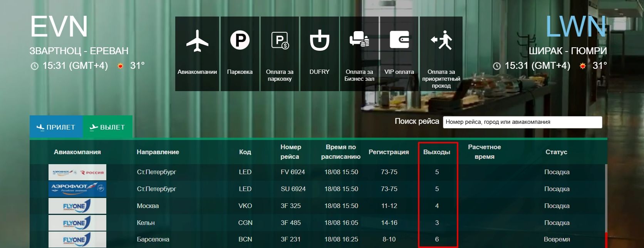This screenshot has width=644, height=248.
Task: Click the flight table vertical scrollbar
Action: coord(606,200)
